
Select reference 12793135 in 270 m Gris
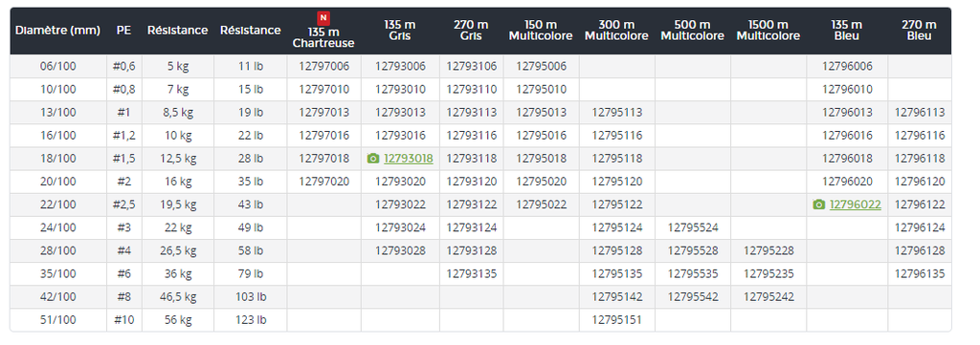point(471,274)
